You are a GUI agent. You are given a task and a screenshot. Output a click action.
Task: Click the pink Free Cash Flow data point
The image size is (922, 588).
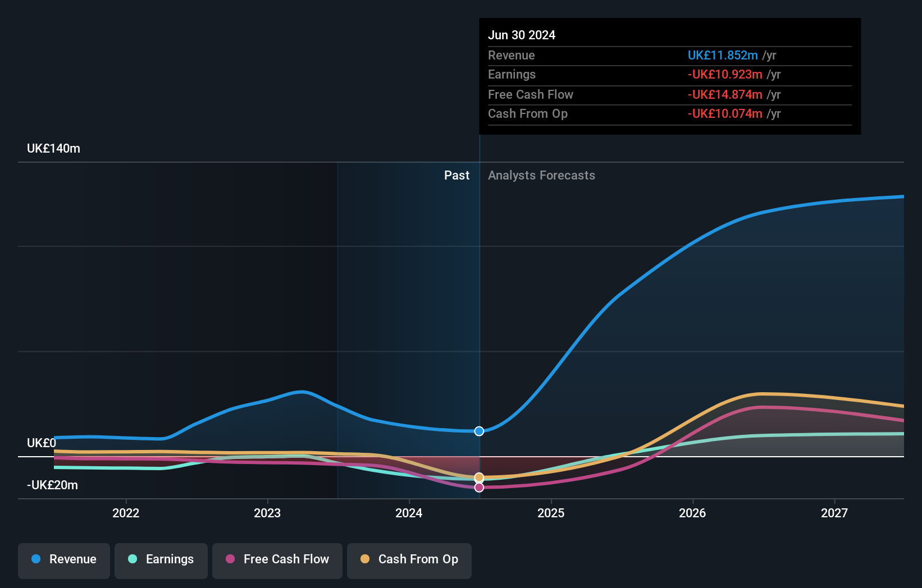click(479, 488)
